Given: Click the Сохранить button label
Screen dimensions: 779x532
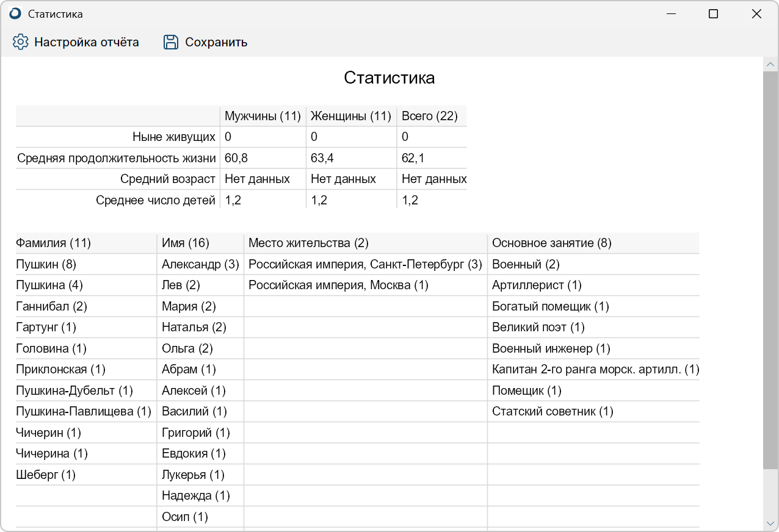Looking at the screenshot, I should (x=216, y=42).
